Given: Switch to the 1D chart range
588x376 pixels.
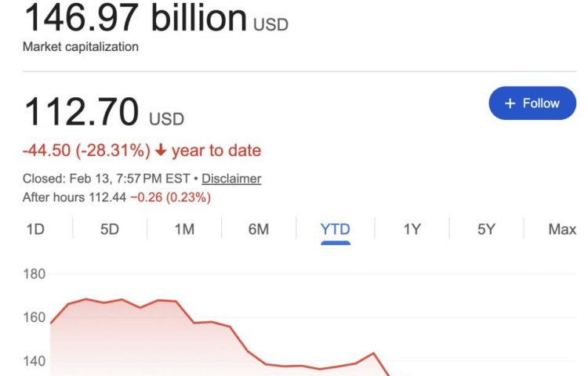Looking at the screenshot, I should pyautogui.click(x=35, y=230).
